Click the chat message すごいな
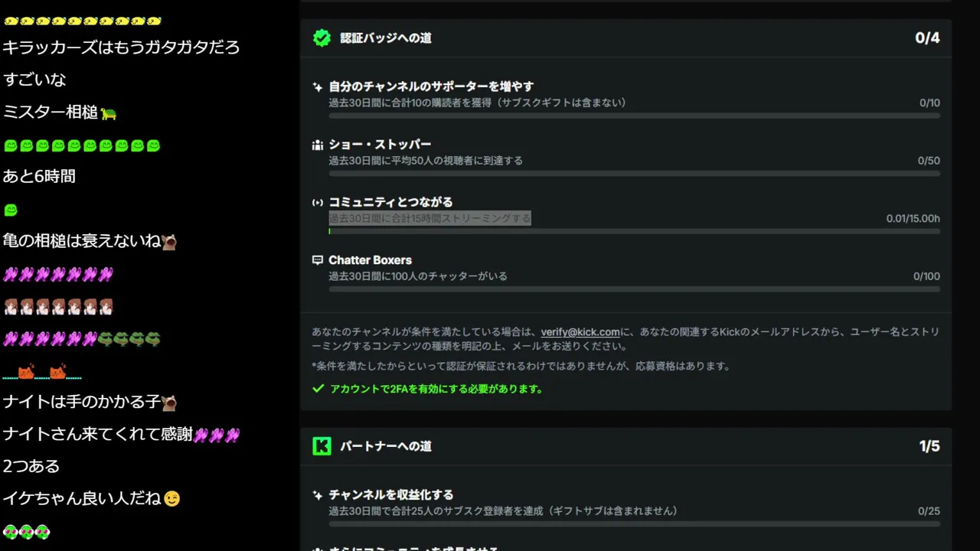 pos(34,80)
